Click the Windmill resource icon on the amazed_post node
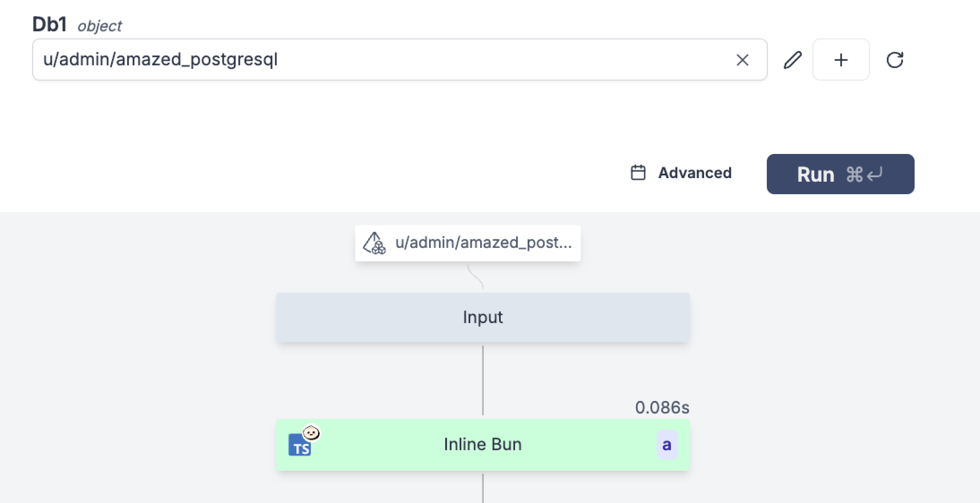Image resolution: width=980 pixels, height=503 pixels. (x=374, y=243)
